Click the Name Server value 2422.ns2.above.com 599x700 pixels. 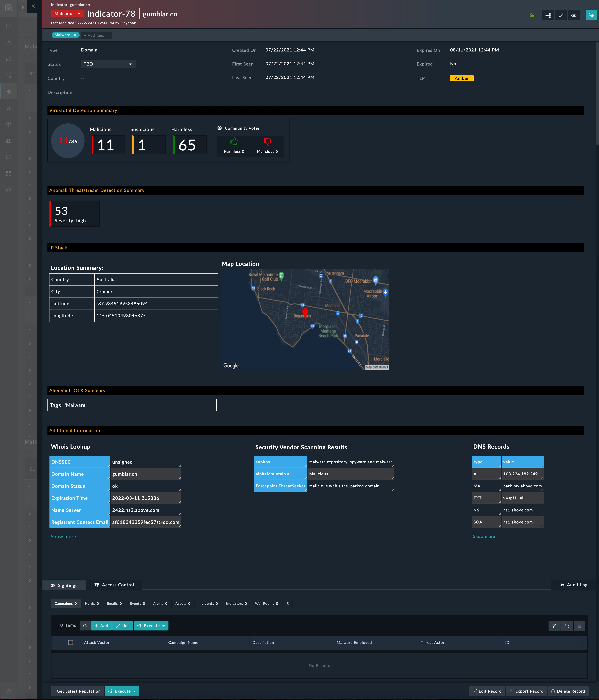[146, 510]
